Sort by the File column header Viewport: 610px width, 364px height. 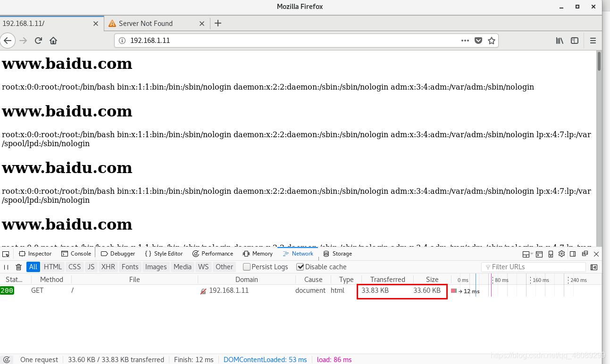(x=134, y=280)
